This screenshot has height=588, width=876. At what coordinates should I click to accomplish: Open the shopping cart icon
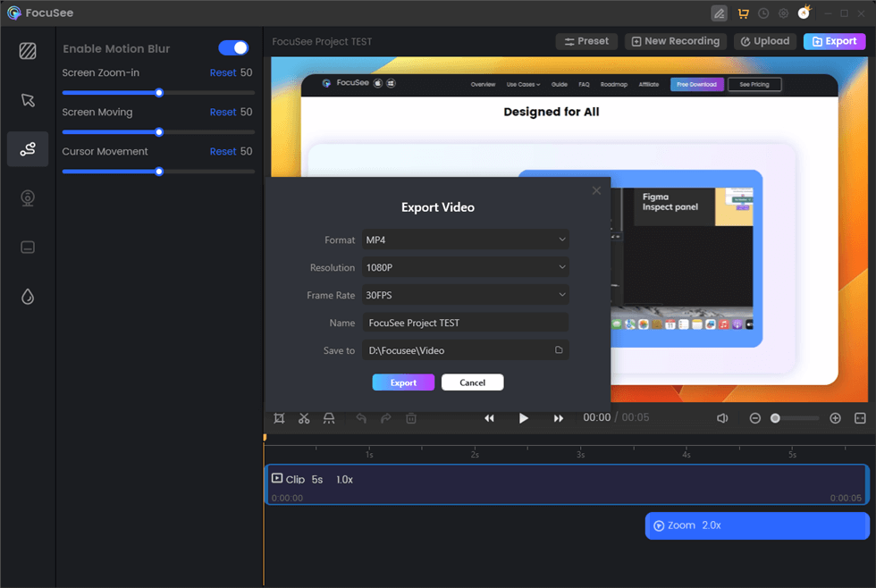coord(743,13)
